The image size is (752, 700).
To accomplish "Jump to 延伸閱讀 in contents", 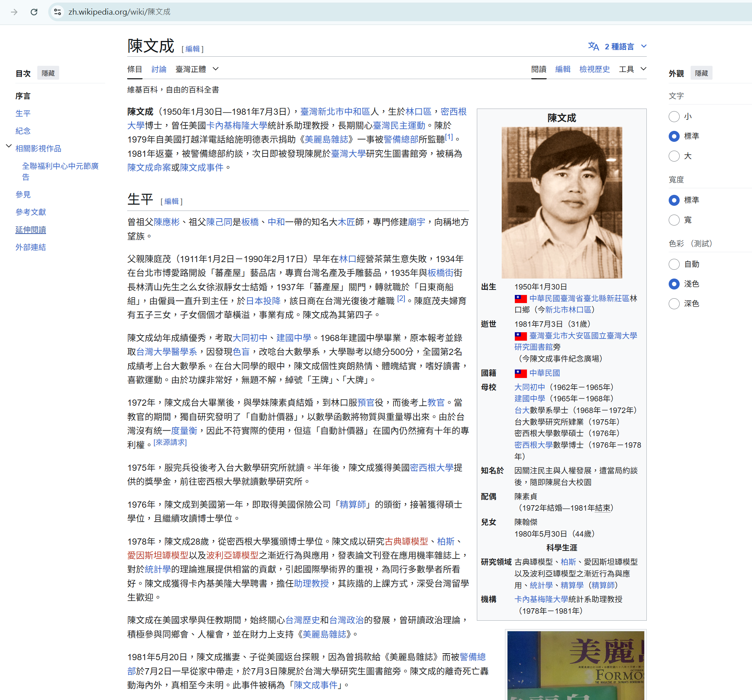I will pos(31,230).
